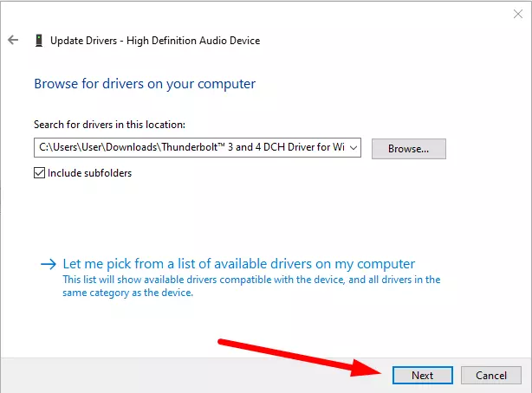Click the Include subfolders label text
Screen dimensions: 532x393
click(89, 173)
